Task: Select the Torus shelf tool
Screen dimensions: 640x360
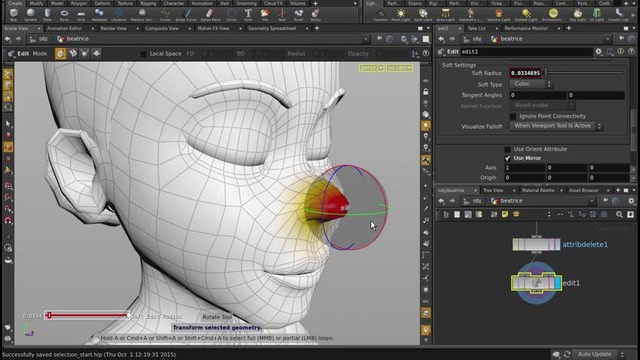Action: tap(64, 15)
